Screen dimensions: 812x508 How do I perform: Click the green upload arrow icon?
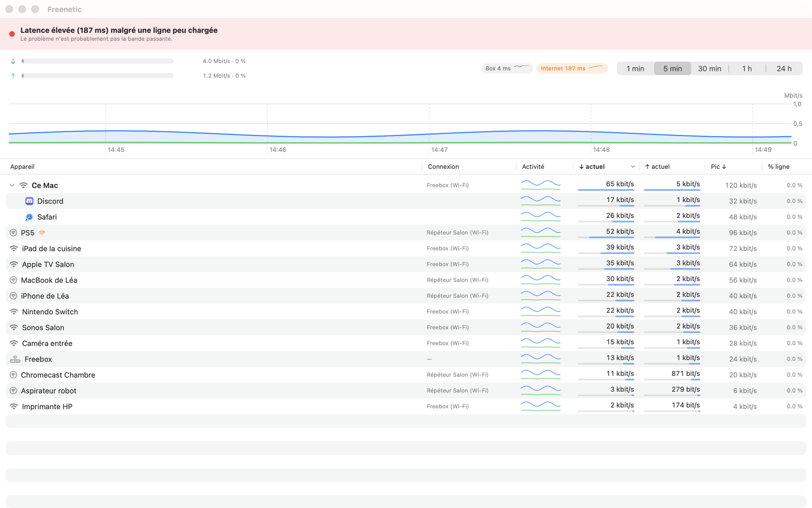coord(13,76)
